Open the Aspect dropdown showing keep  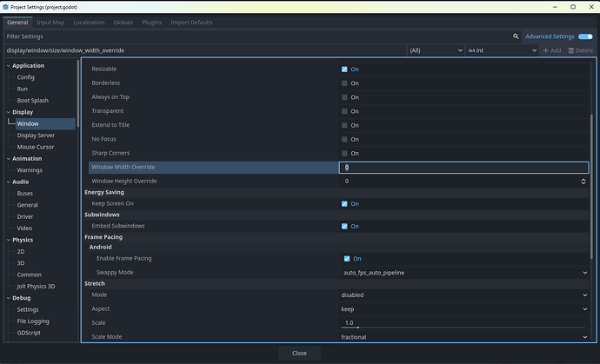click(463, 309)
